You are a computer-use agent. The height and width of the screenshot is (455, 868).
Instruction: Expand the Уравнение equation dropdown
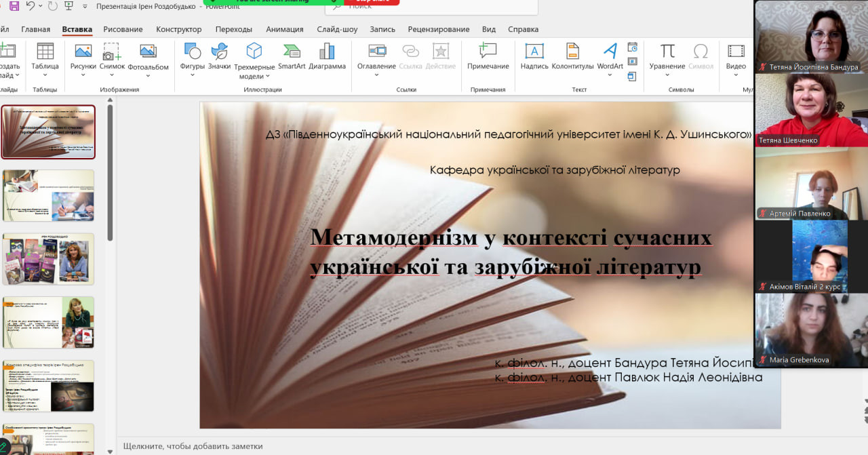pyautogui.click(x=667, y=75)
